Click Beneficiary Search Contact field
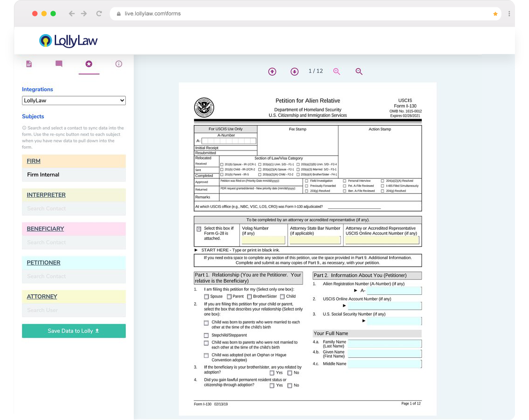Viewport: 529px width, 420px height. point(74,242)
